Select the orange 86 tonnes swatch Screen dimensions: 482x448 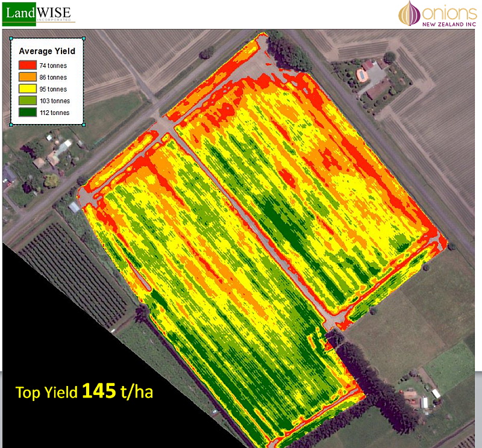28,77
